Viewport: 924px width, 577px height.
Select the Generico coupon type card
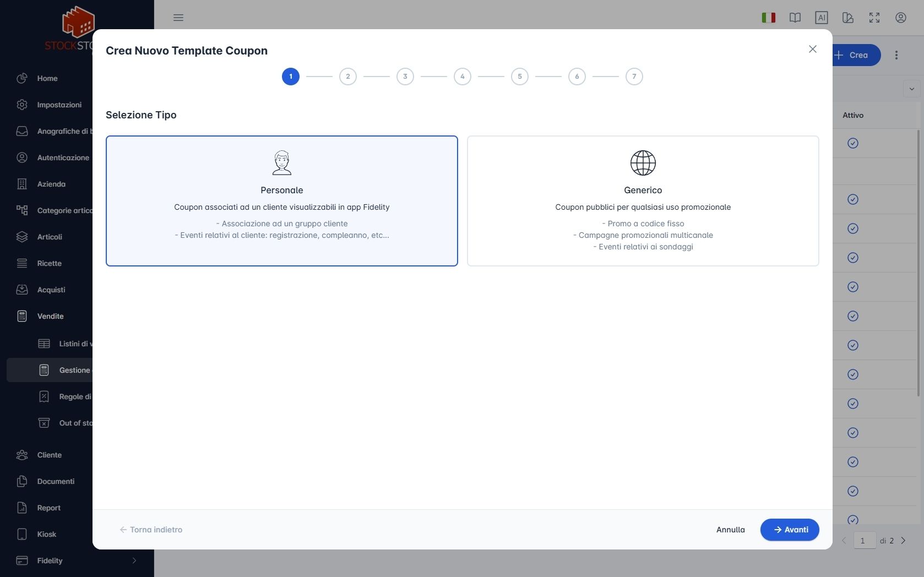coord(643,201)
